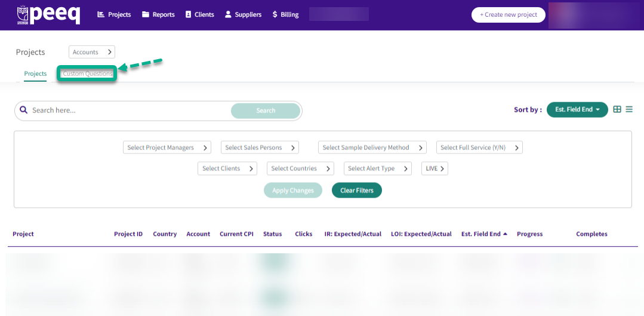Screen dimensions: 644x316
Task: Expand Select Full Service (Y/N) filter
Action: 479,148
